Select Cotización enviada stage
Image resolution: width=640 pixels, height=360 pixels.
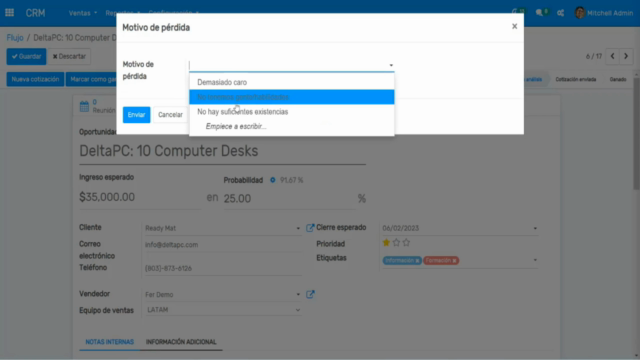click(576, 79)
